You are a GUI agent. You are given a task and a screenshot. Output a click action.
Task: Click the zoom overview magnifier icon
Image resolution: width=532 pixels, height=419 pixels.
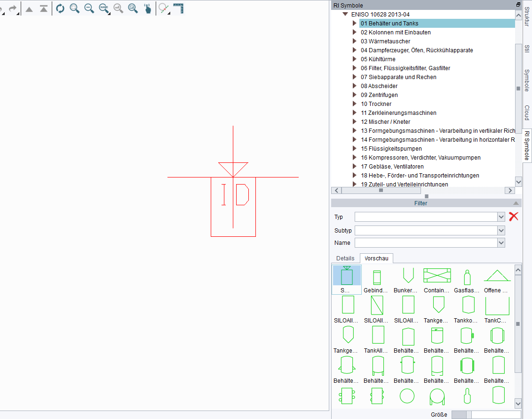pyautogui.click(x=133, y=8)
